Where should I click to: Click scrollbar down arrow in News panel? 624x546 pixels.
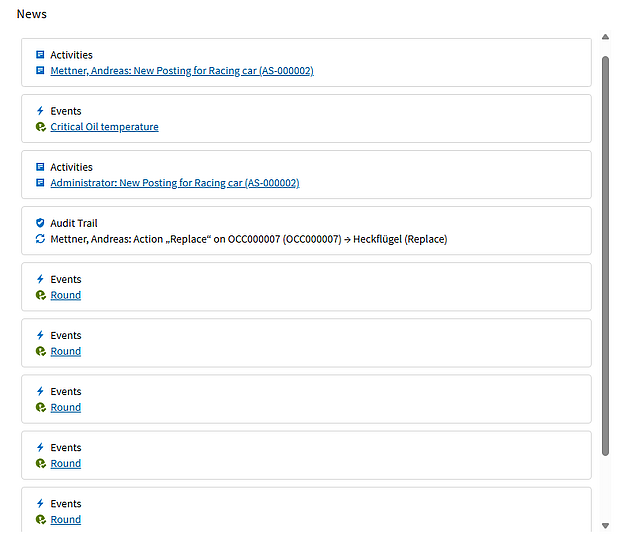tap(605, 526)
